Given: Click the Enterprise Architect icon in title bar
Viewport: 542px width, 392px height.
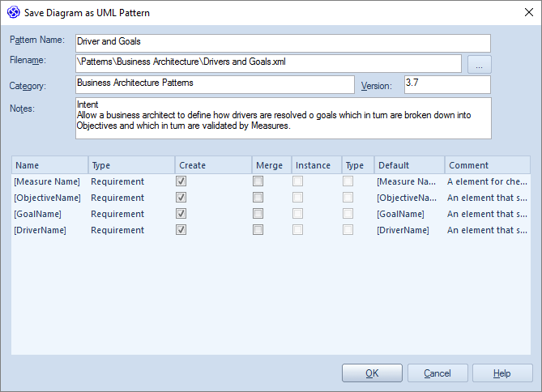Looking at the screenshot, I should click(x=13, y=13).
